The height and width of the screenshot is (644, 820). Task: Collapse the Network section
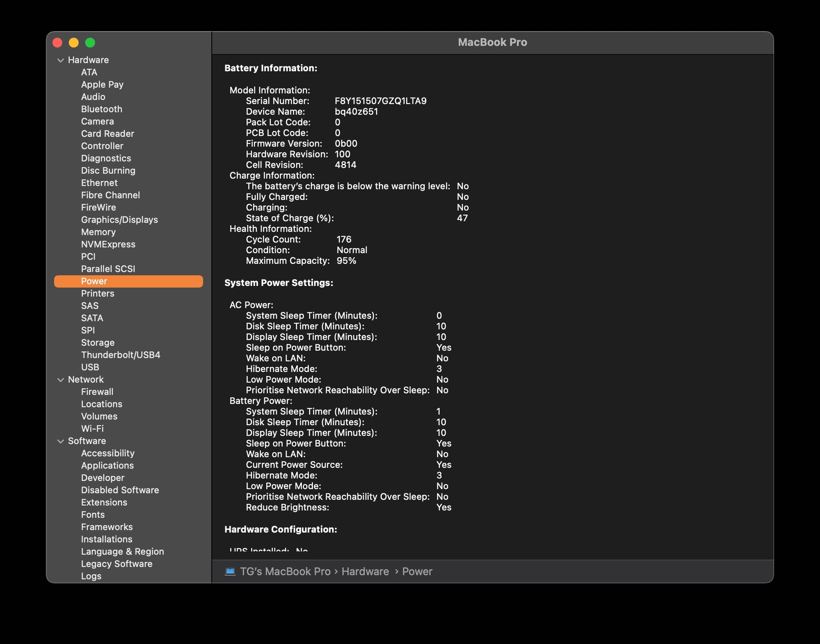[61, 380]
